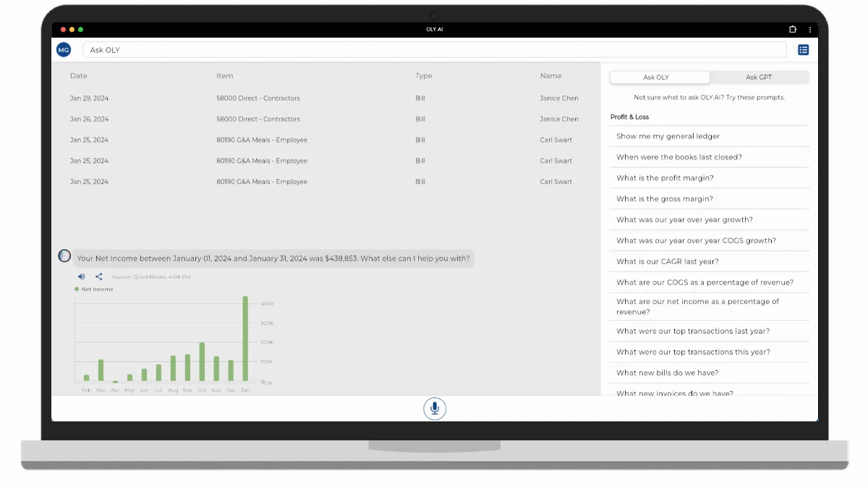Screen dimensions: 868x488
Task: Click the extensions puzzle icon in title bar
Action: tap(793, 30)
